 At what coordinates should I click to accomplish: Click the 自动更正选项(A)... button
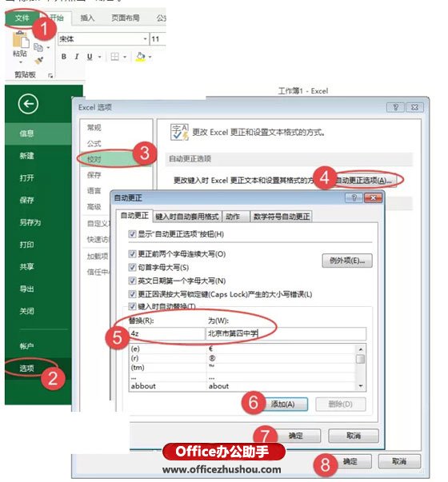point(365,181)
